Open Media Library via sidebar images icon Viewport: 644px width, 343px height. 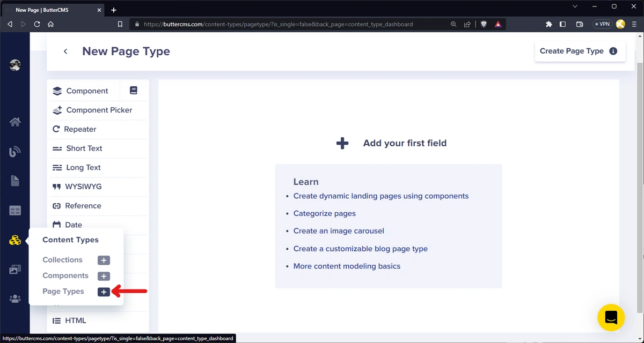pos(15,270)
